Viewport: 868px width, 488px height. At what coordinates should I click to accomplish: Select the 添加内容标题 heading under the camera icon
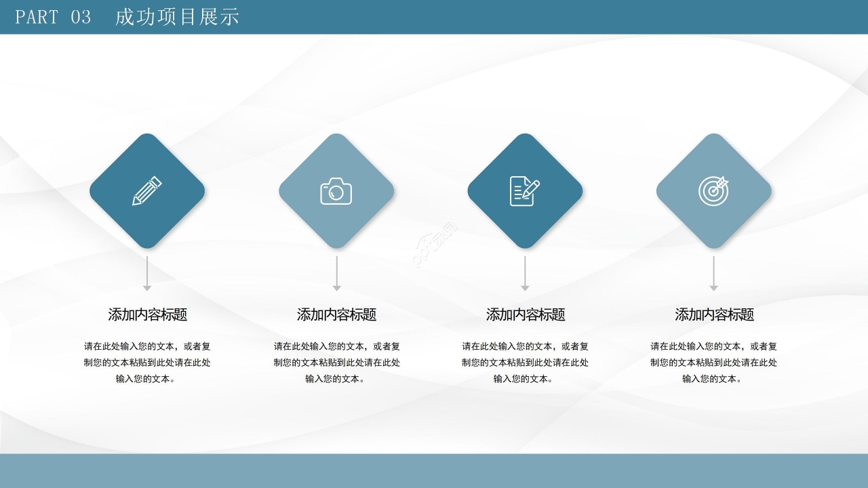(336, 314)
